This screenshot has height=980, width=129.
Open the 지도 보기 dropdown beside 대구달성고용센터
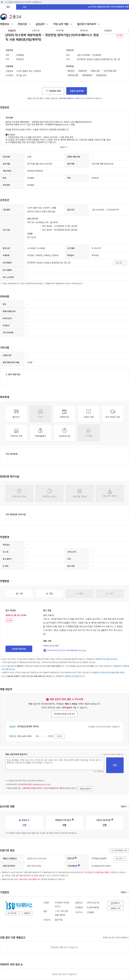click(120, 859)
